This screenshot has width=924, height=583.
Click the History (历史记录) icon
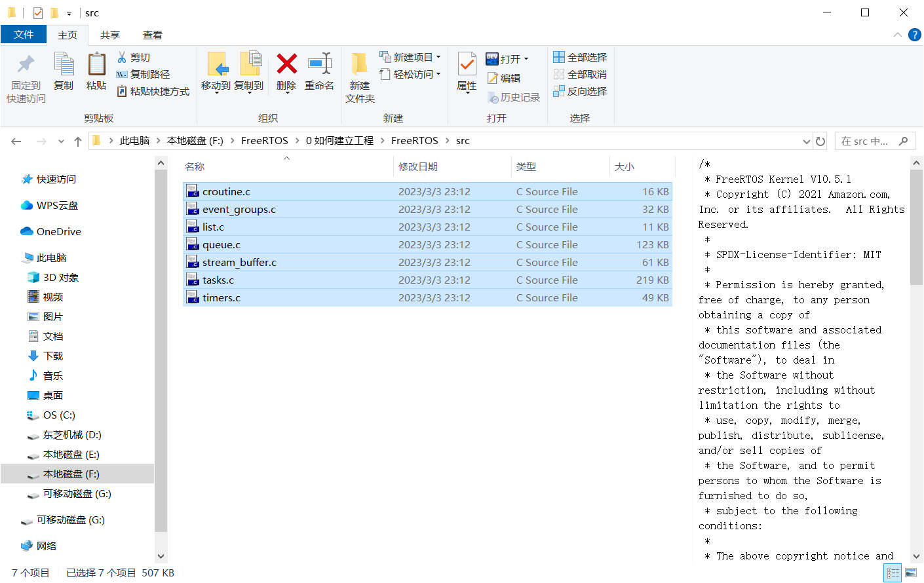pyautogui.click(x=493, y=98)
